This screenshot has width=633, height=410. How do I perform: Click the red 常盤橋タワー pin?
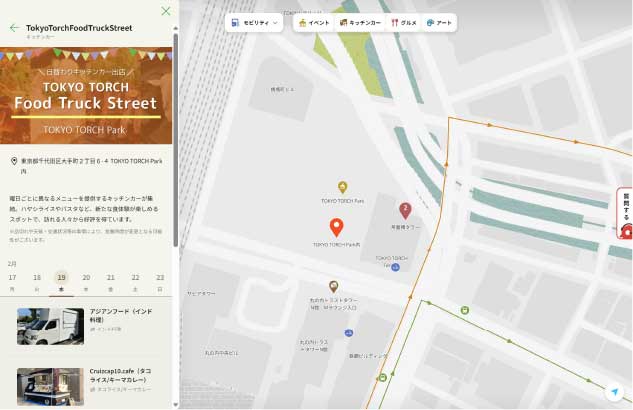(405, 211)
